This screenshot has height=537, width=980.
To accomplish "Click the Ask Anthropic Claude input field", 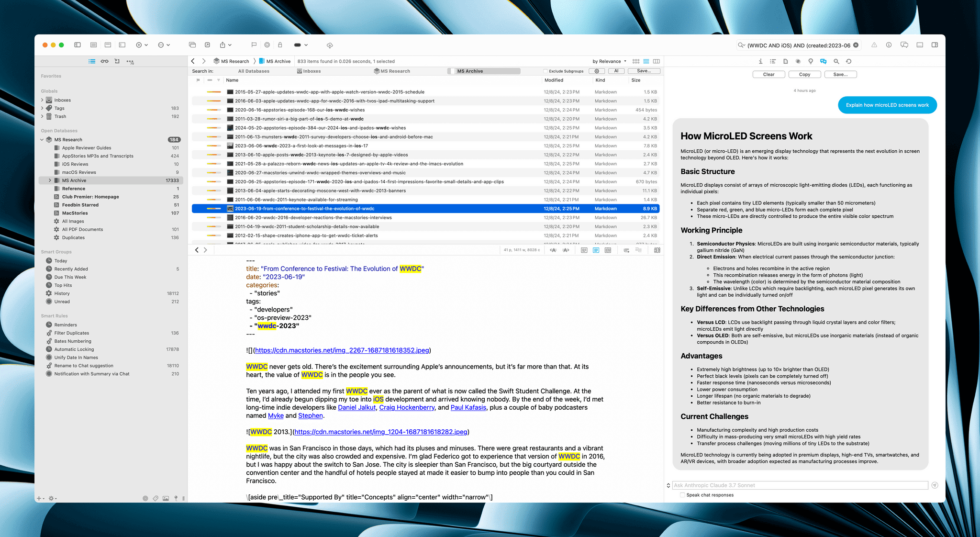I will tap(800, 485).
